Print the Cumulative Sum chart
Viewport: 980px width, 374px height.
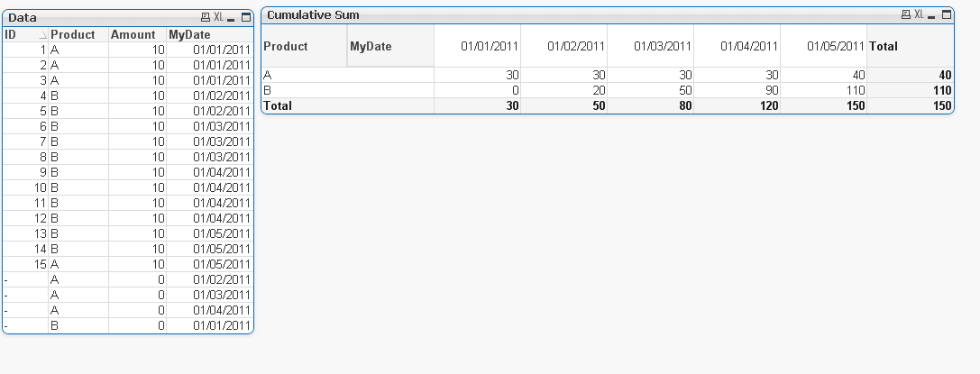point(906,15)
